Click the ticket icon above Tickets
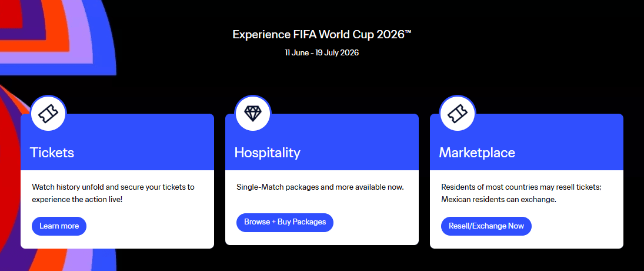Screen dimensions: 644x271 coord(48,113)
